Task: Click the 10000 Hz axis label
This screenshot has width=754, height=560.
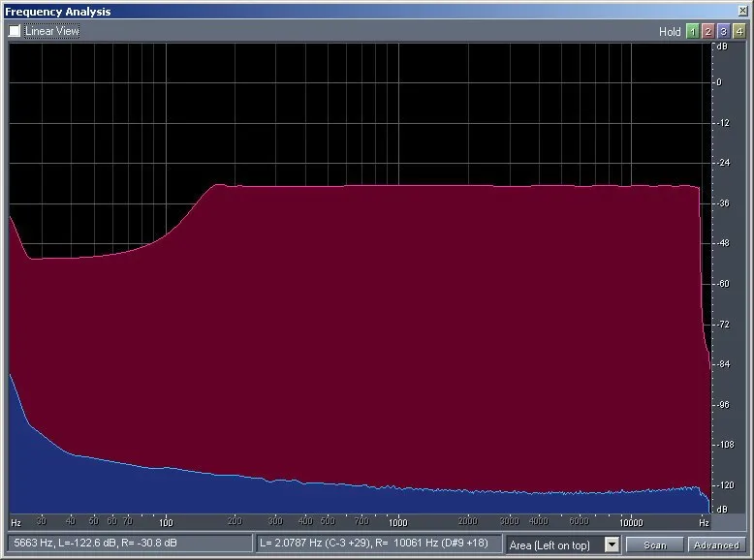Action: pyautogui.click(x=631, y=522)
